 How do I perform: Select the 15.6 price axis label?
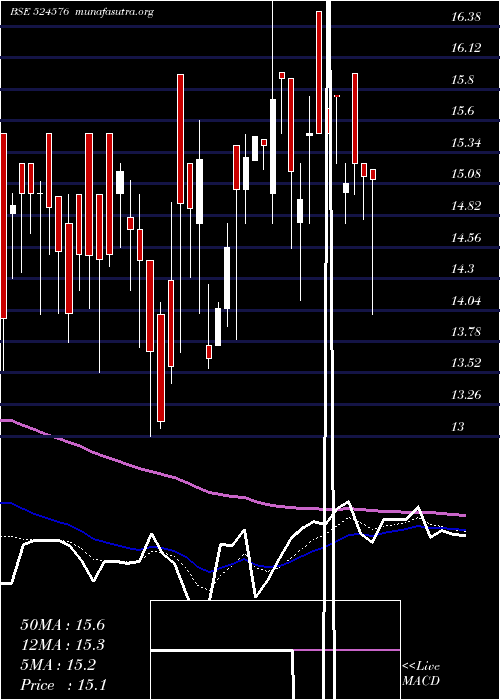tap(463, 112)
